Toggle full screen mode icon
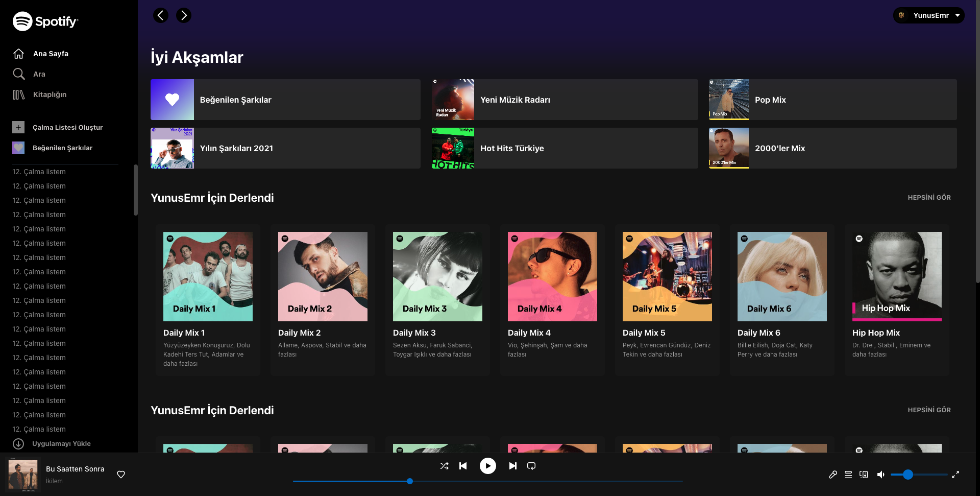The height and width of the screenshot is (496, 980). 955,475
